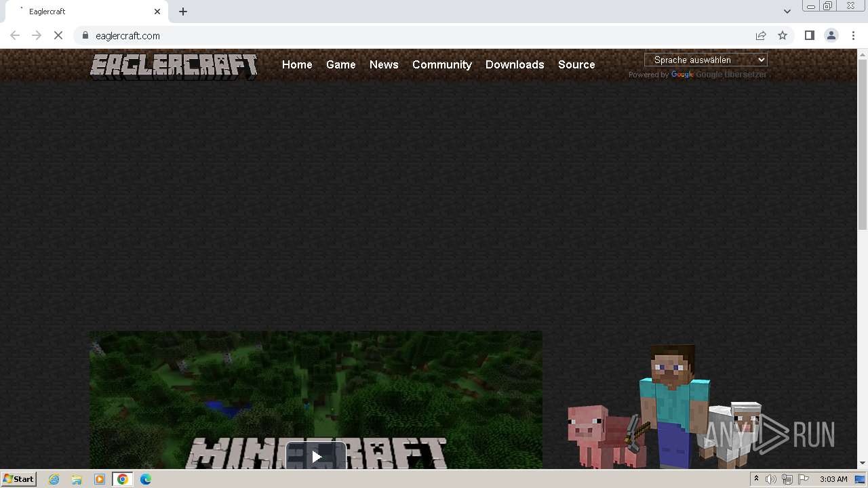
Task: Click the Eaglercraft logo
Action: coord(174,66)
